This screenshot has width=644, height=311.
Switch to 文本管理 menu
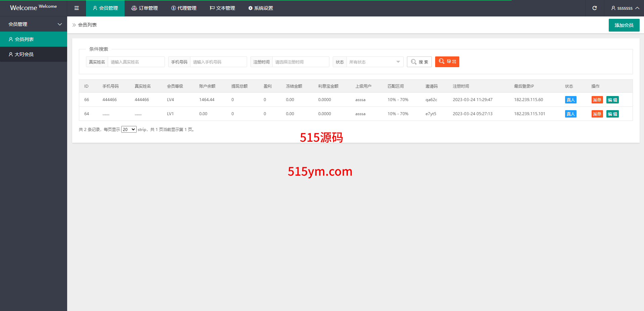click(222, 8)
